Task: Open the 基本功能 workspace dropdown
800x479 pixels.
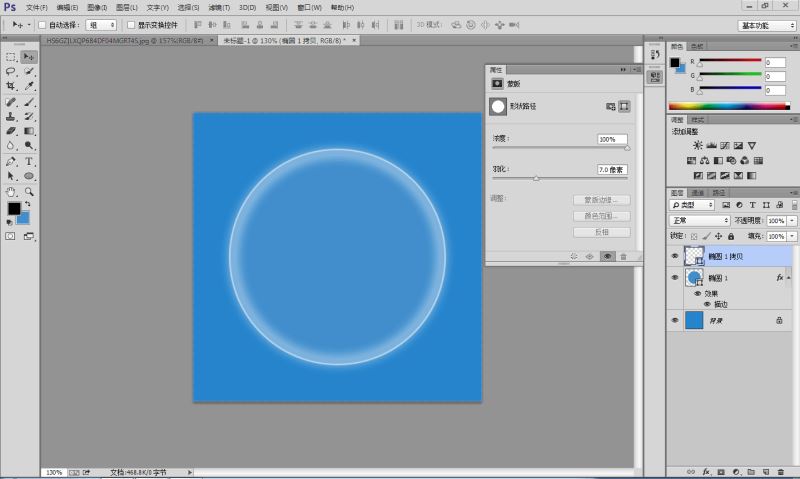Action: click(x=767, y=24)
